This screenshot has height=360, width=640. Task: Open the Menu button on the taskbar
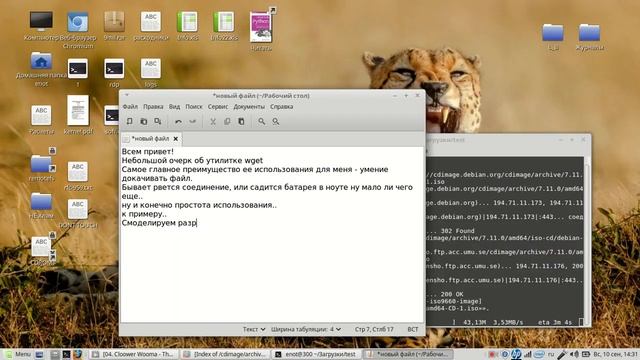coord(18,354)
